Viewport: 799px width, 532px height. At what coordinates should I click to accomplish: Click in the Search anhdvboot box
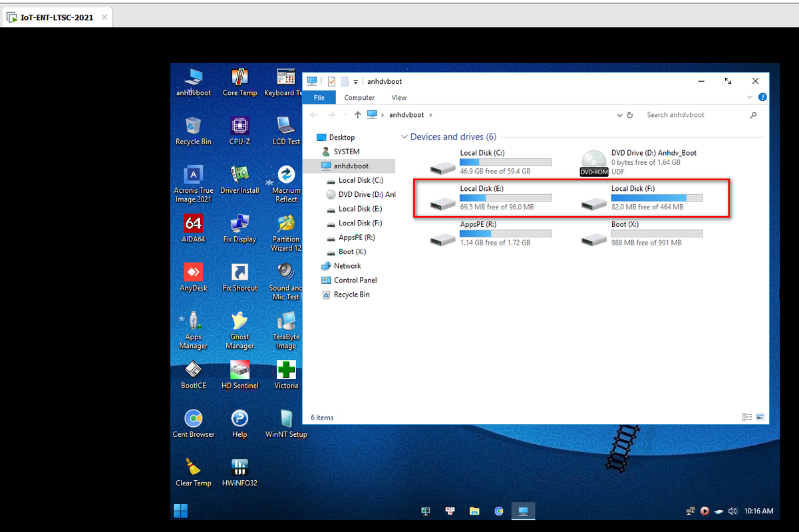(695, 115)
